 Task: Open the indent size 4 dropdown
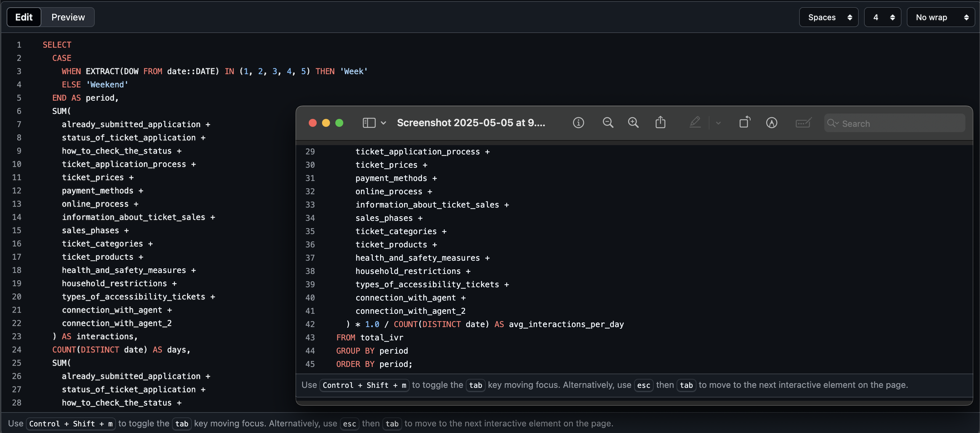882,17
